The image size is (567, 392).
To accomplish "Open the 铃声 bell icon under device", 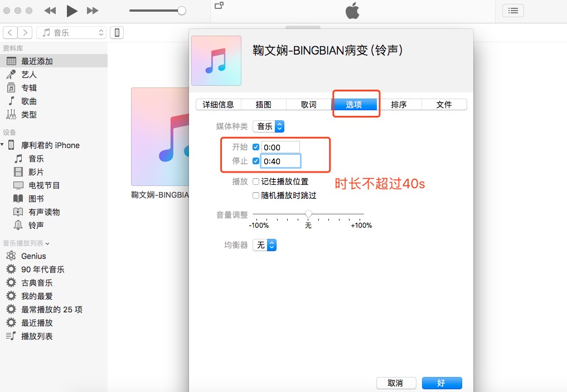I will click(x=18, y=225).
